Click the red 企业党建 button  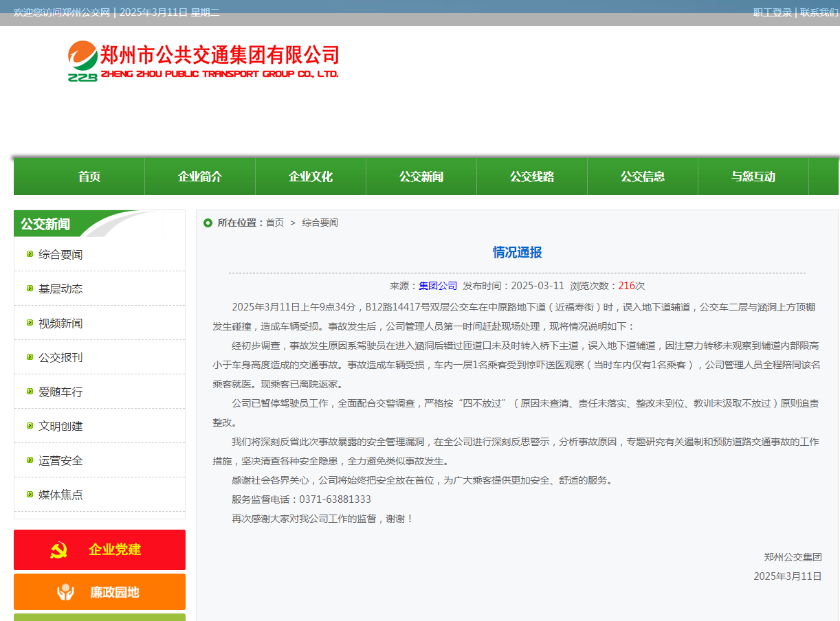100,550
